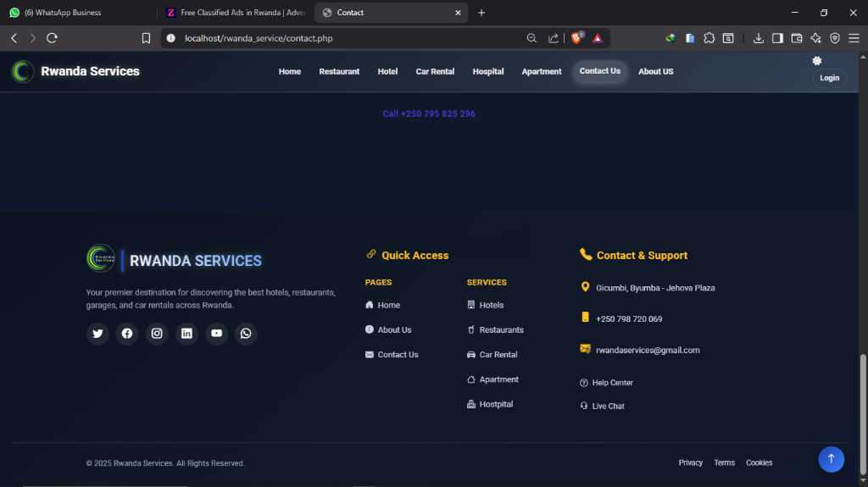Viewport: 868px width, 487px height.
Task: Open Apartment in the navigation bar
Action: click(542, 71)
